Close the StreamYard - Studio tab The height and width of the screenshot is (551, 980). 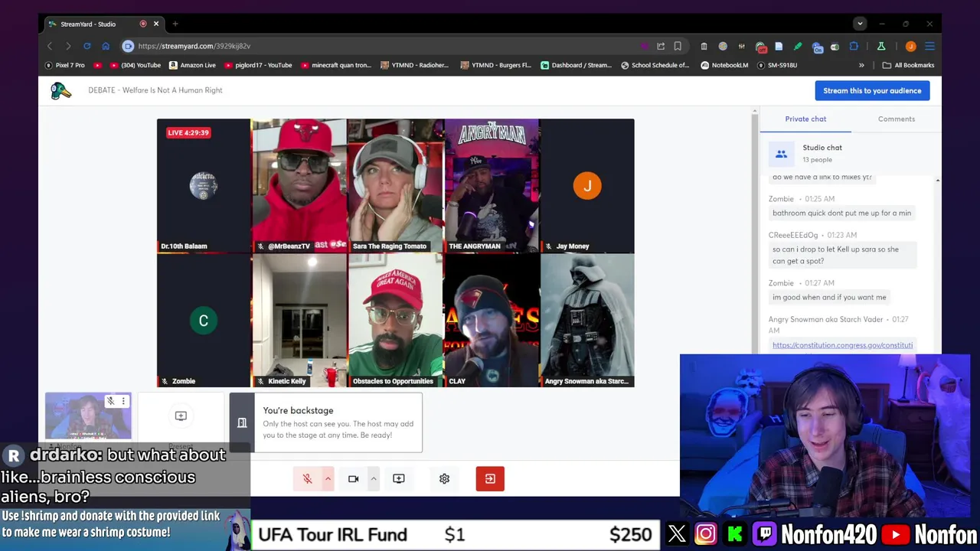[156, 24]
